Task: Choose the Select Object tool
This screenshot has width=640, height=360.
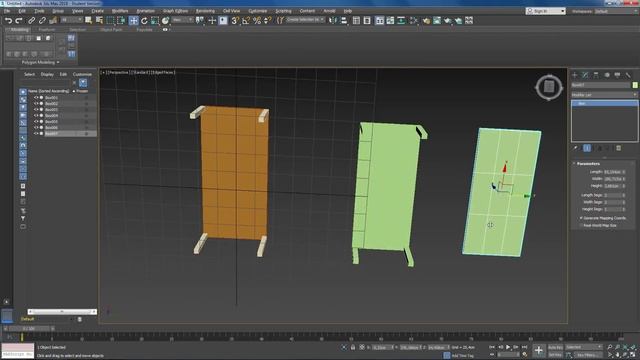Action: tap(89, 20)
